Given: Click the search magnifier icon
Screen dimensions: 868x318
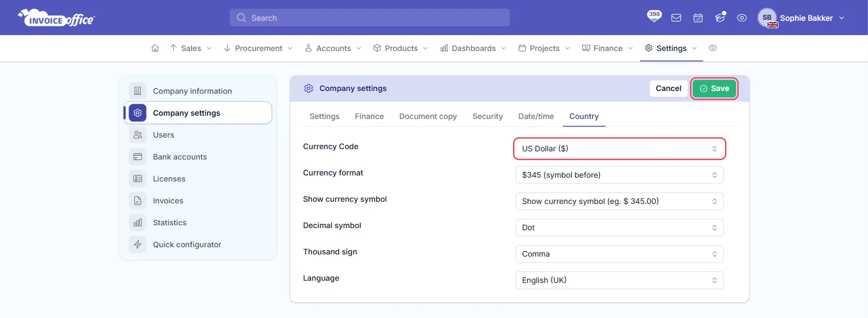Looking at the screenshot, I should click(242, 18).
